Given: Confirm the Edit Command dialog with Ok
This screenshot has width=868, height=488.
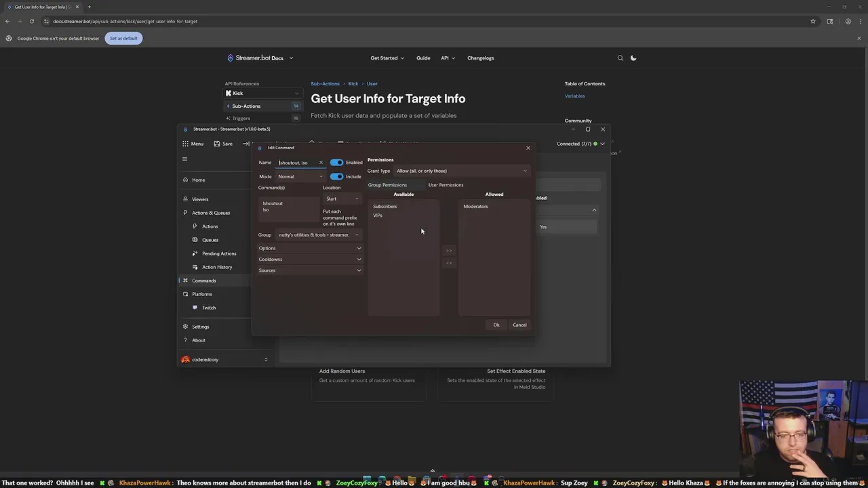Looking at the screenshot, I should pos(496,325).
